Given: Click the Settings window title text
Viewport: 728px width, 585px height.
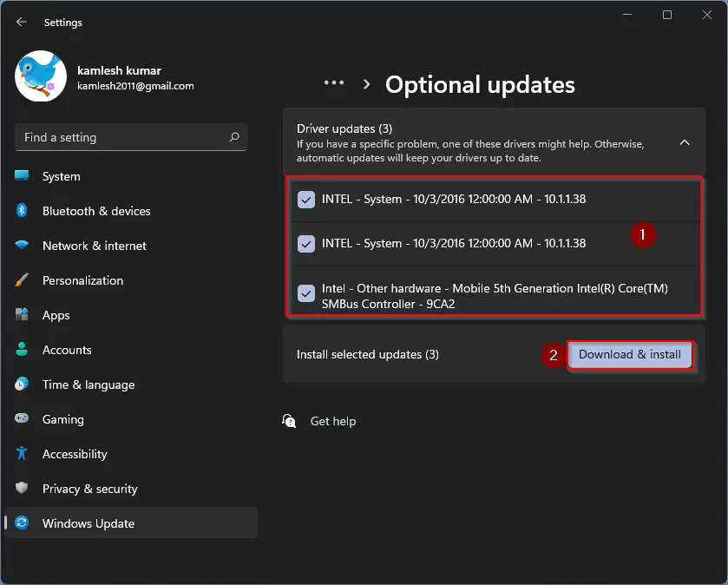Looking at the screenshot, I should click(x=63, y=23).
